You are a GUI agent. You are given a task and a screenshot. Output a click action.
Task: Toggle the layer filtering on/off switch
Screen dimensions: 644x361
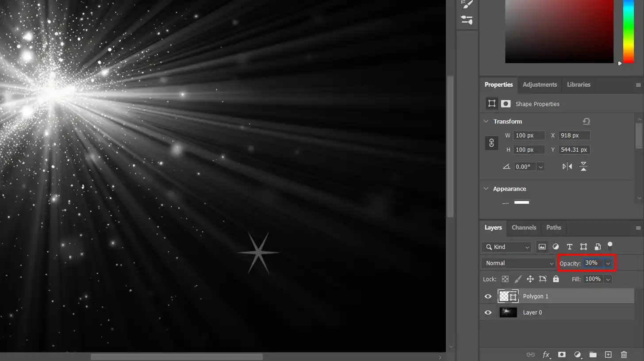point(610,246)
